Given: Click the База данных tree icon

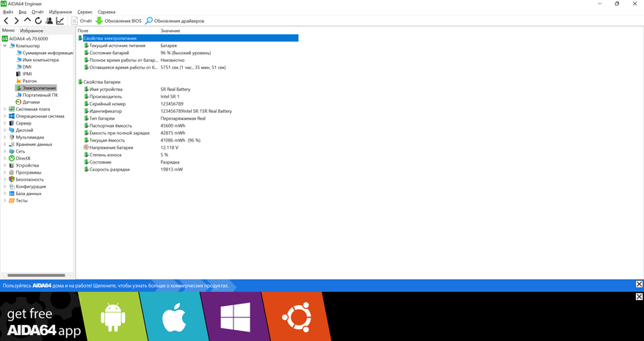Looking at the screenshot, I should click(12, 194).
